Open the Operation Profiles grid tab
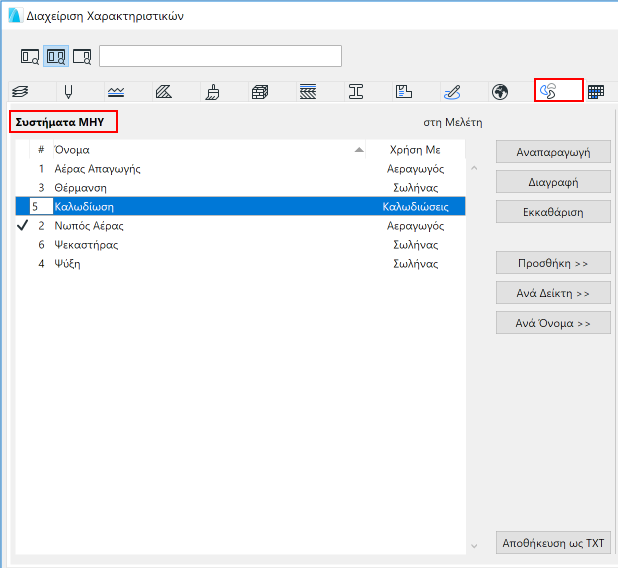Screen dimensions: 618x568 point(596,92)
